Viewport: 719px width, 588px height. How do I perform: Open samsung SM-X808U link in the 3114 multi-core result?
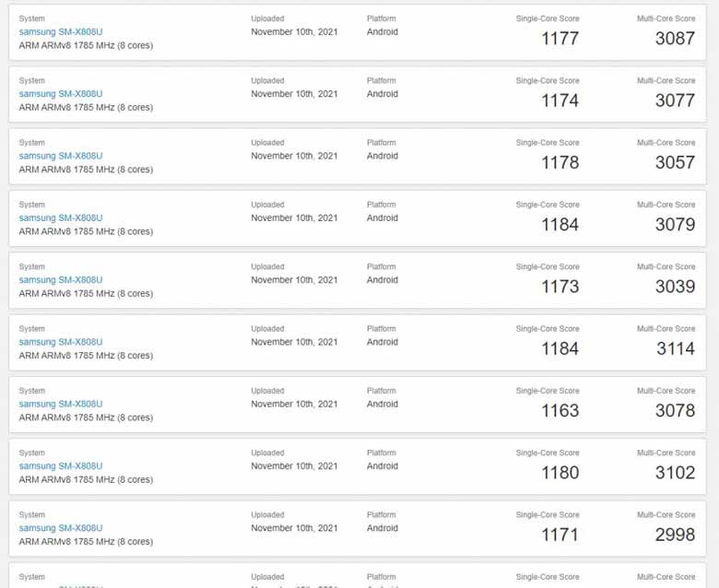point(61,342)
